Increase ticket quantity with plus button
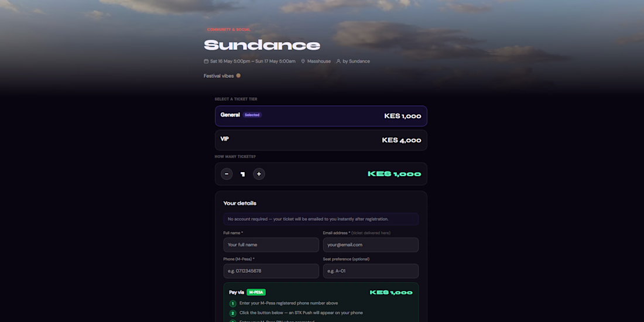This screenshot has height=322, width=644. (x=259, y=174)
